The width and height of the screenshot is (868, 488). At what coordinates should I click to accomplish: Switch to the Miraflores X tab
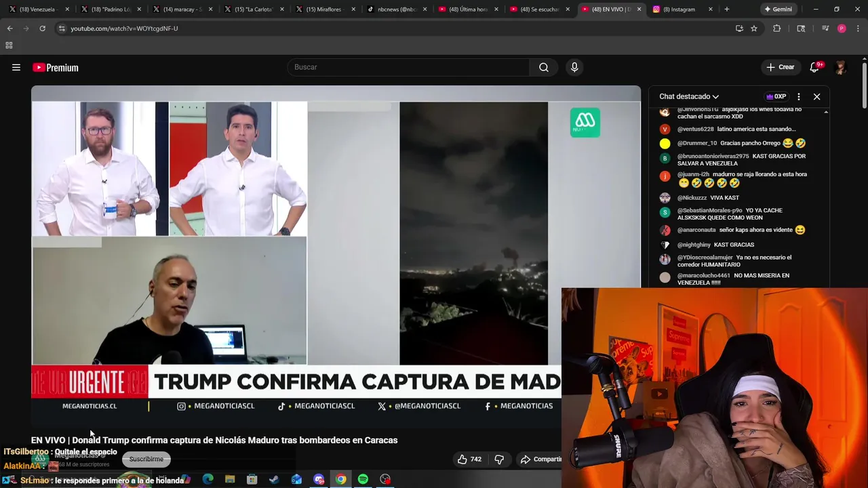coord(326,9)
